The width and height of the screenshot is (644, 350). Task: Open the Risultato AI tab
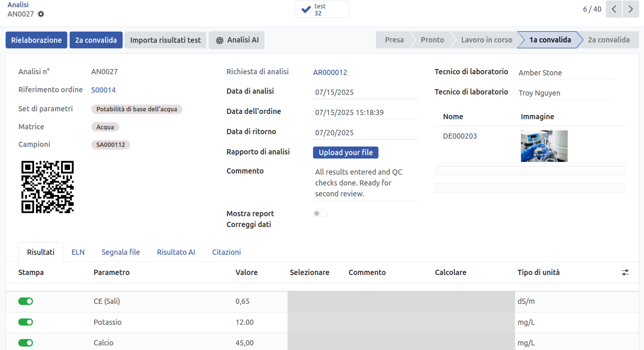176,252
